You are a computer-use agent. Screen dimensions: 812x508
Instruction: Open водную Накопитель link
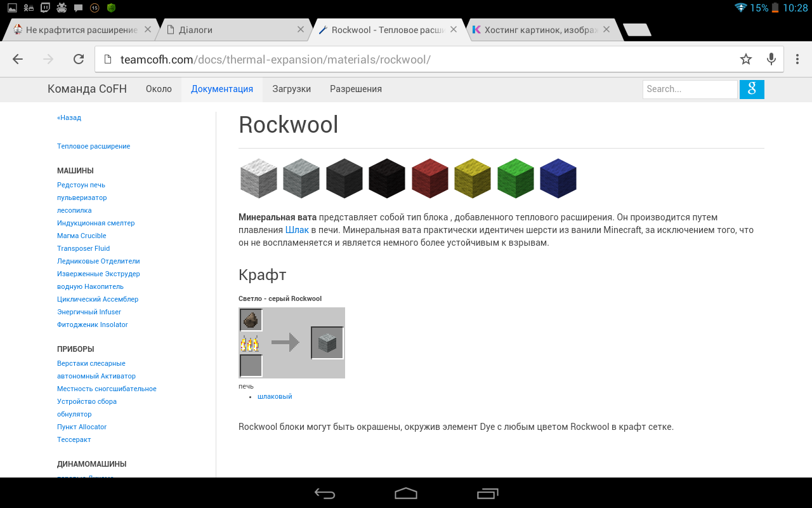[x=90, y=286]
